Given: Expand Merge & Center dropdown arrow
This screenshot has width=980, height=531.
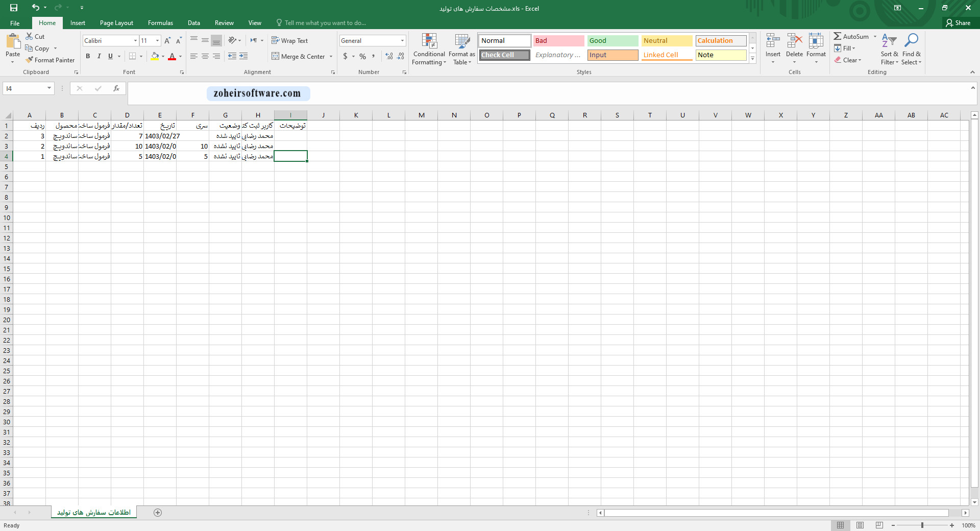Looking at the screenshot, I should 331,57.
